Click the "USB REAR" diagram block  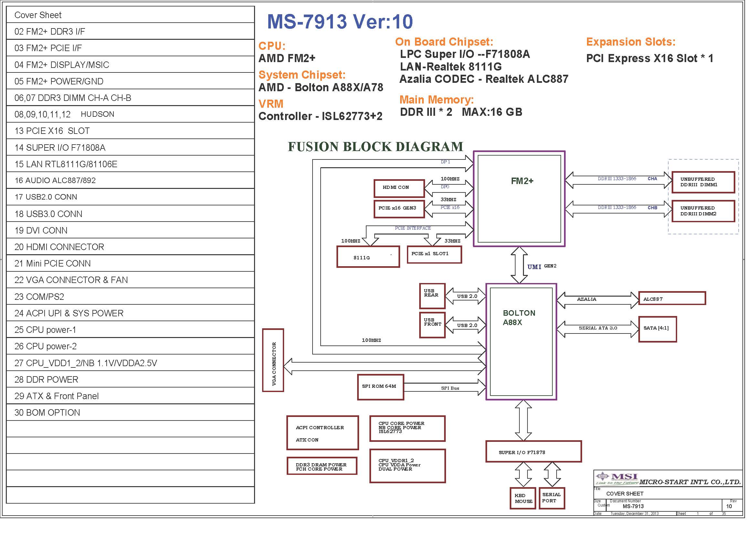(432, 296)
